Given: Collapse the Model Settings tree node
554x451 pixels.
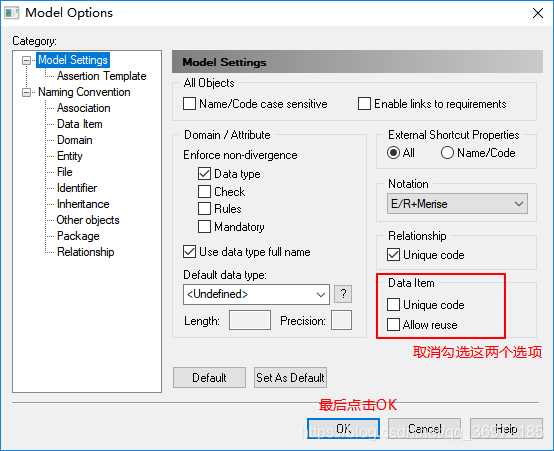Looking at the screenshot, I should coord(26,60).
